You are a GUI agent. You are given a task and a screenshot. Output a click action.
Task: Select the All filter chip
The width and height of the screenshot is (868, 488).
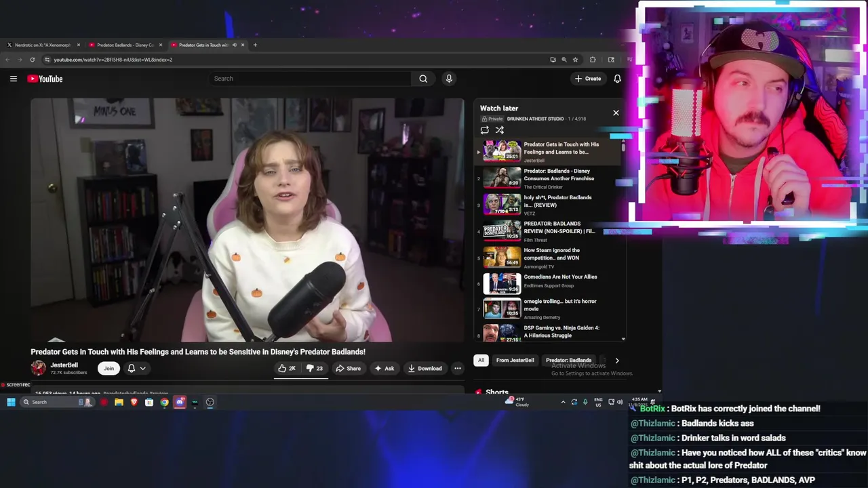pyautogui.click(x=481, y=360)
